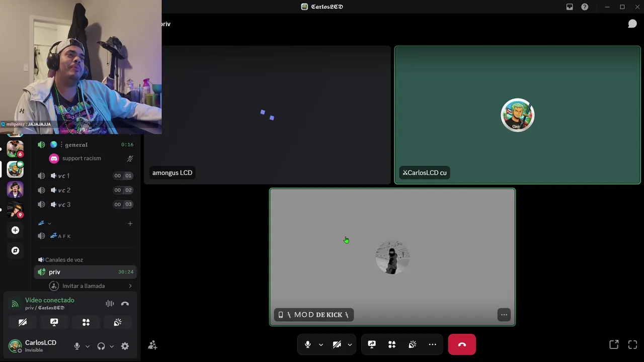Toggle camera in the sidebar panel
Screen dimensions: 644x362
(23, 322)
